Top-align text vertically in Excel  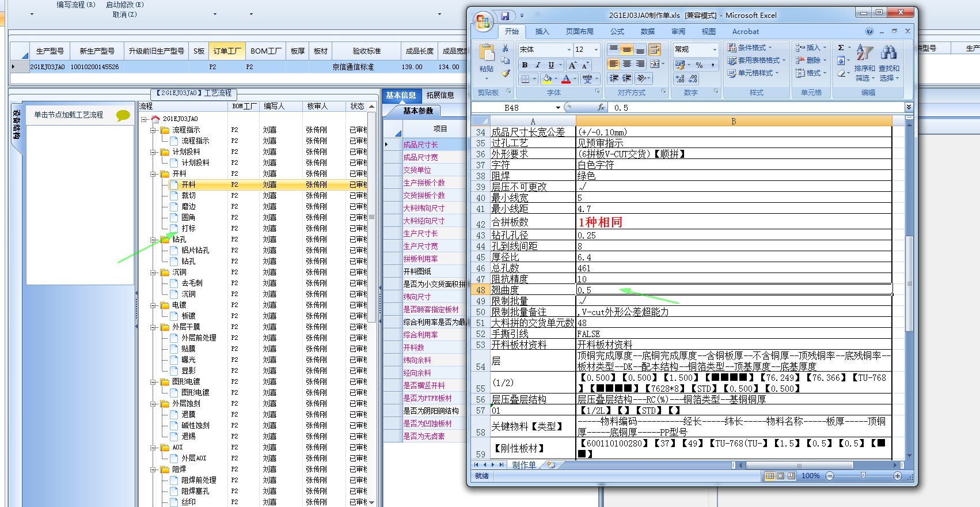(x=614, y=50)
